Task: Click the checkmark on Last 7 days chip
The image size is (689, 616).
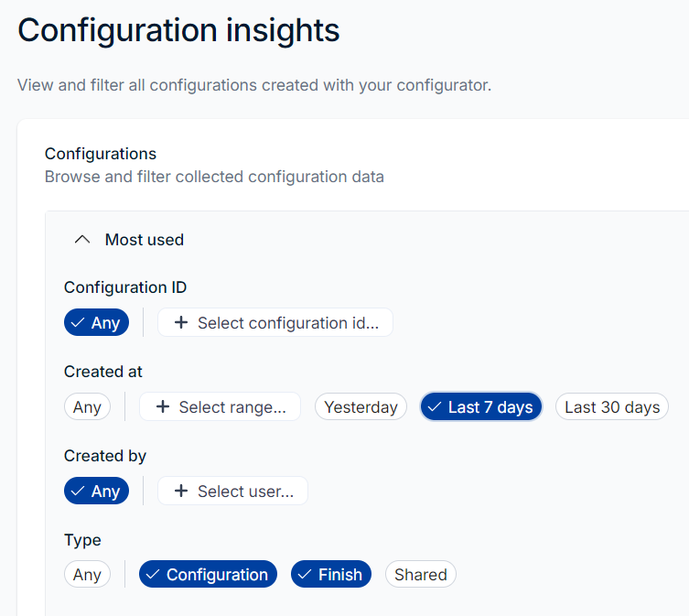Action: 435,407
